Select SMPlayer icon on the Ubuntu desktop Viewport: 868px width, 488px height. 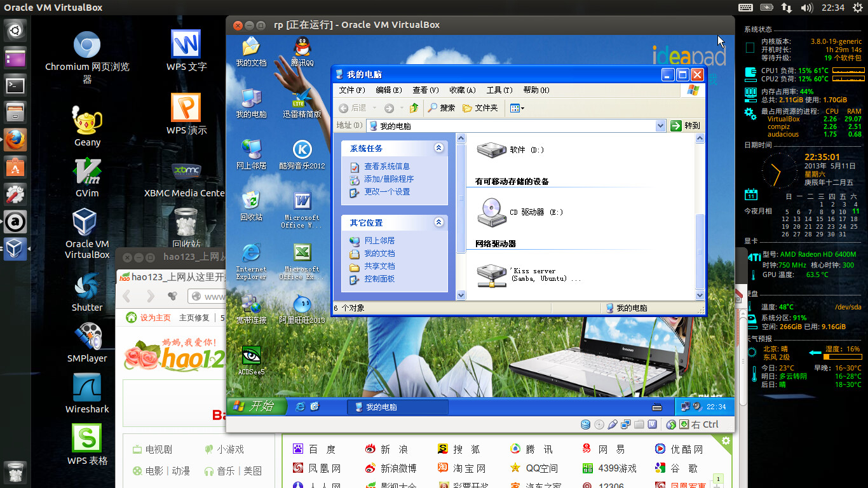click(87, 342)
